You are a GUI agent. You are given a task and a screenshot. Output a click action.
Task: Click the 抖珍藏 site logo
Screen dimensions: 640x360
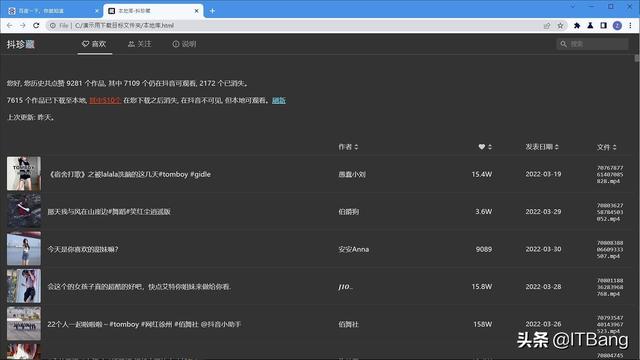point(21,44)
